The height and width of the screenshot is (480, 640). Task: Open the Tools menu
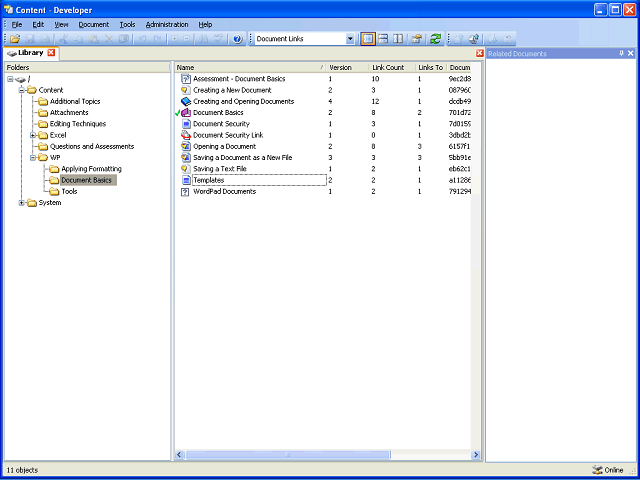pyautogui.click(x=127, y=24)
